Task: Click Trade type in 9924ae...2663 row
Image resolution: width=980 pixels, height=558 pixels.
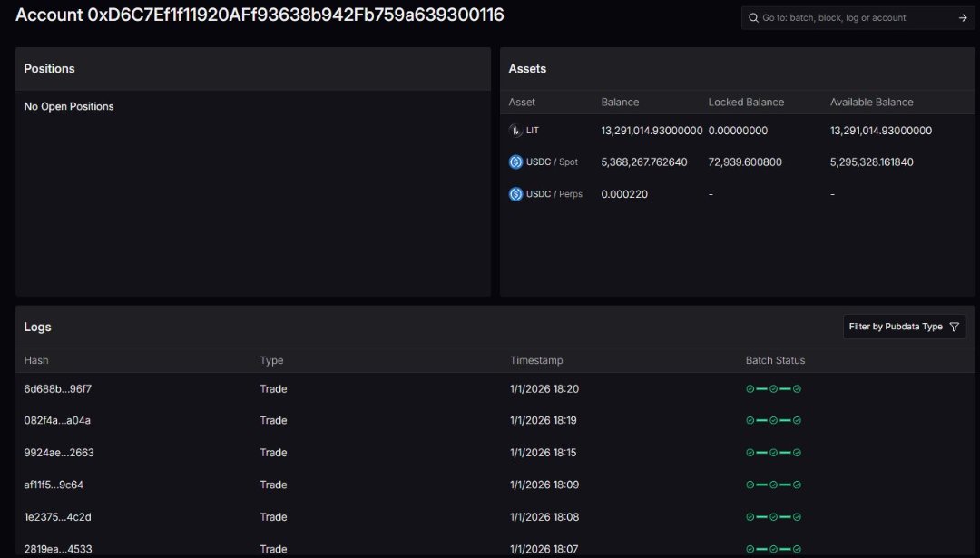Action: click(274, 453)
